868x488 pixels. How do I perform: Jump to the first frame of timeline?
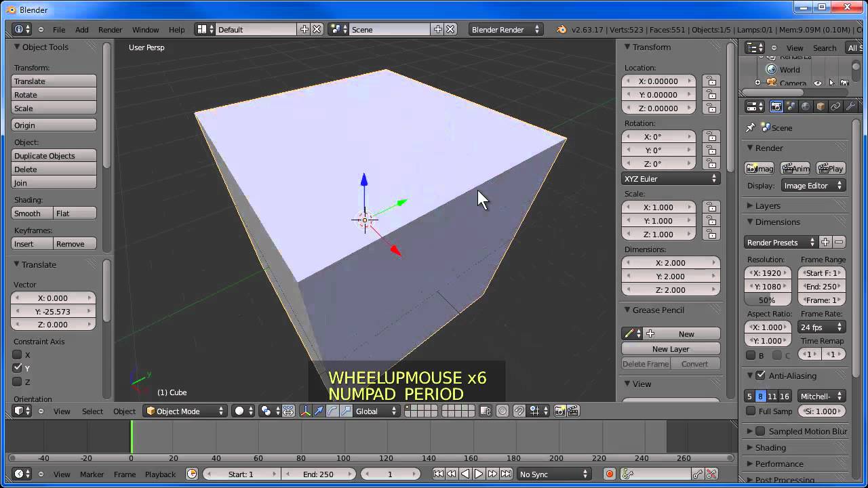(x=438, y=474)
